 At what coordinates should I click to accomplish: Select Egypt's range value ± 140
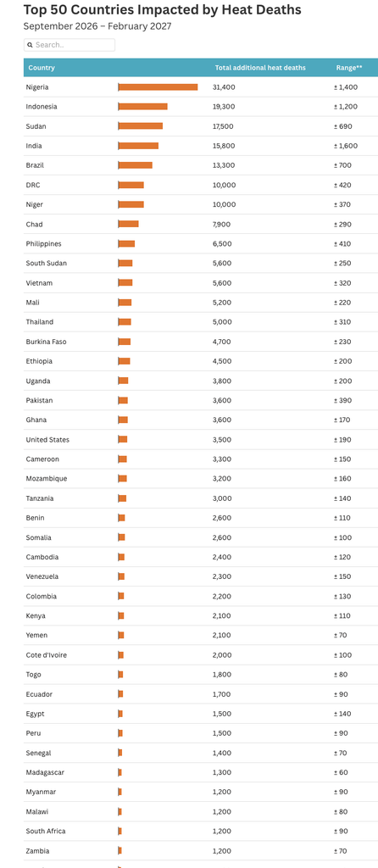click(x=342, y=714)
